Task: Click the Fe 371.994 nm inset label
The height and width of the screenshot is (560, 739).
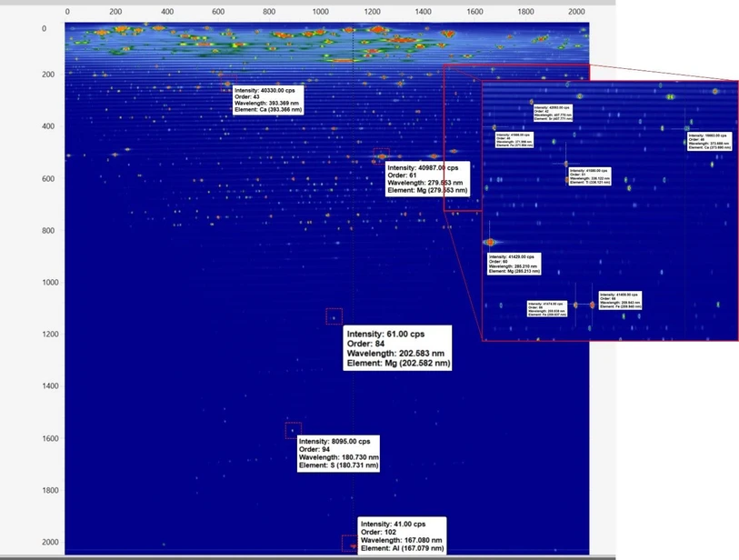Action: (513, 139)
